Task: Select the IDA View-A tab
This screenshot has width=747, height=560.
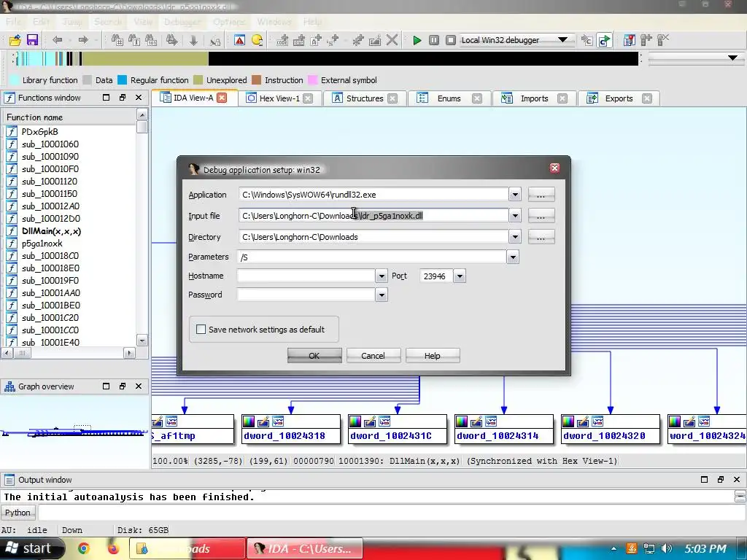Action: click(x=193, y=98)
